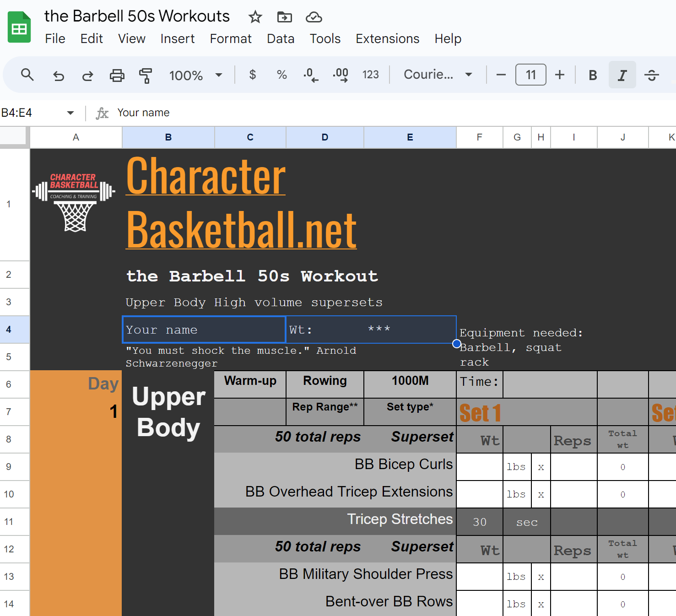Decrease font size with minus button
676x616 pixels.
[x=501, y=75]
